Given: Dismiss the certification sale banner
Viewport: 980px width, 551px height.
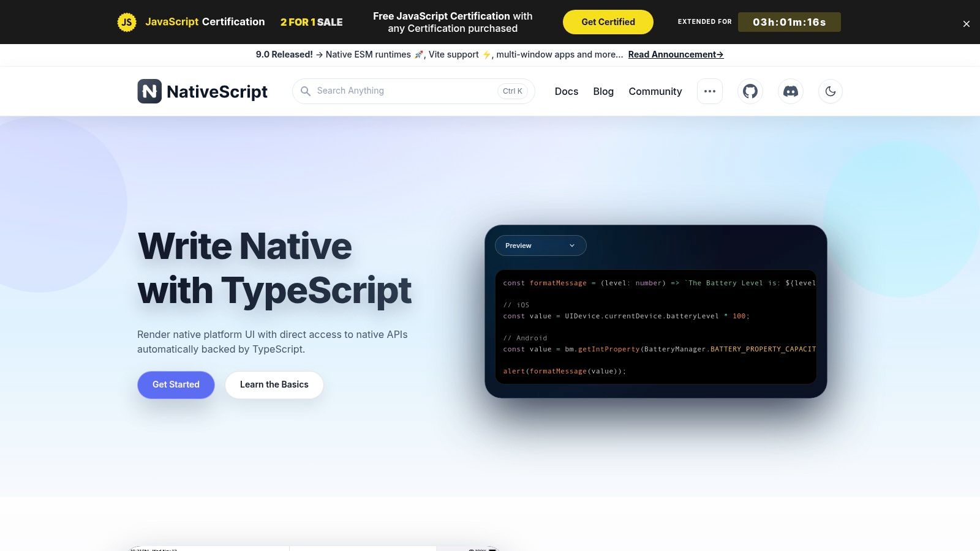Looking at the screenshot, I should [x=966, y=23].
